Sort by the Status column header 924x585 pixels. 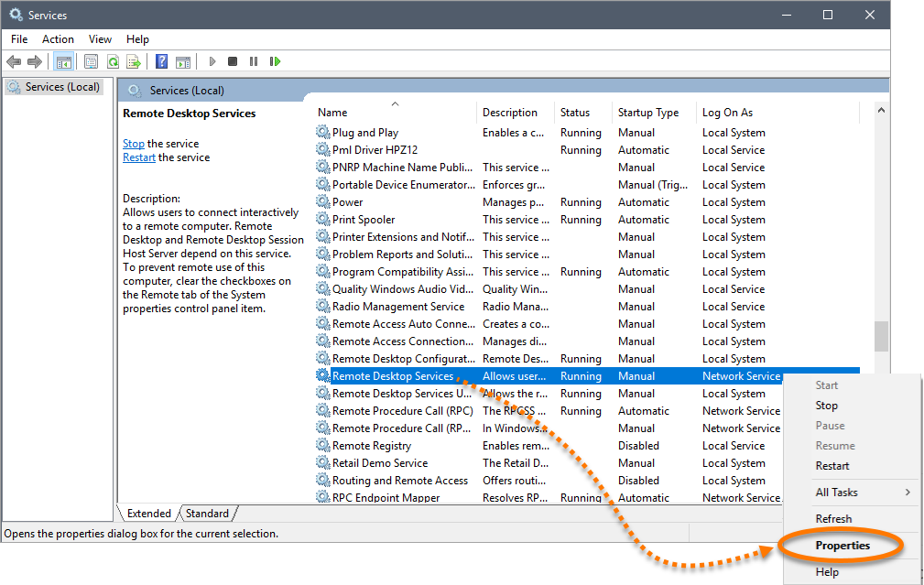582,112
